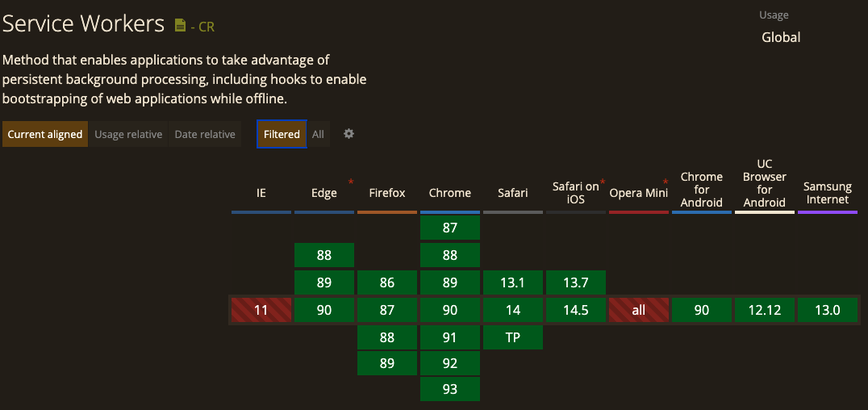Open the Global usage region selector
Screen dimensions: 868x410
click(781, 37)
